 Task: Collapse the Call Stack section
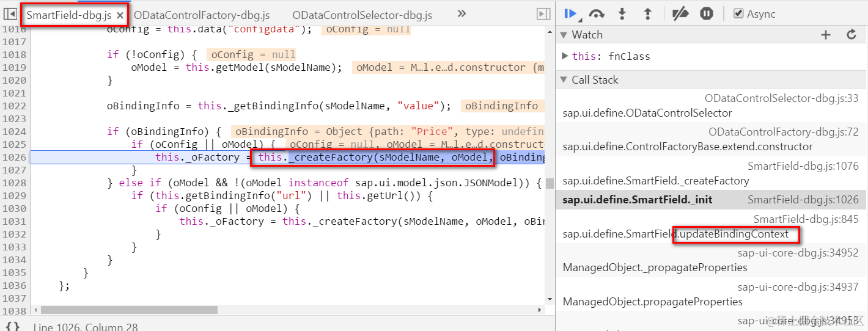pyautogui.click(x=564, y=80)
